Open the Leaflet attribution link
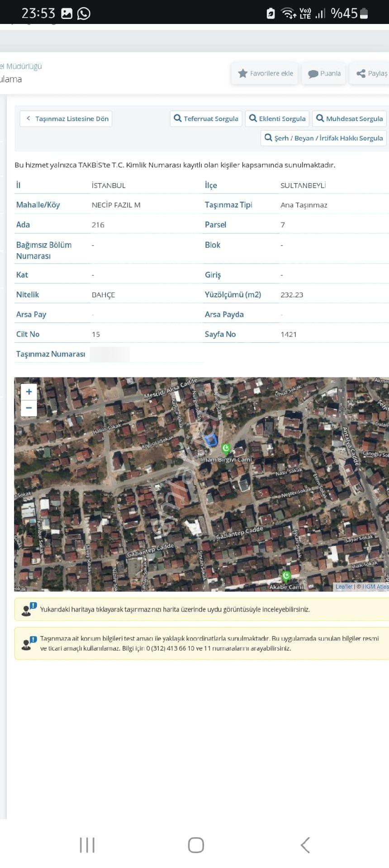 (x=344, y=586)
